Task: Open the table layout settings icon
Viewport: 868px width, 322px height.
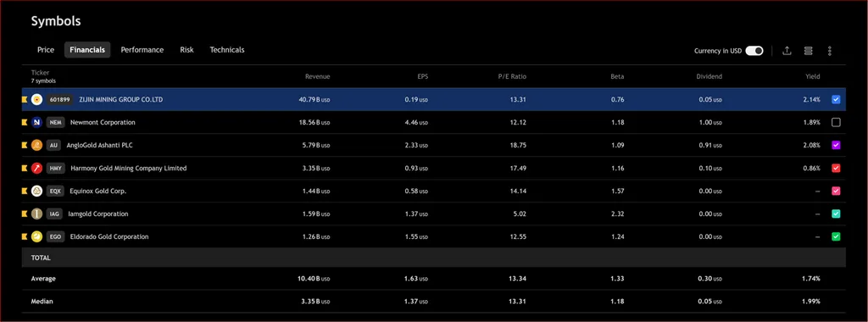Action: (x=808, y=51)
